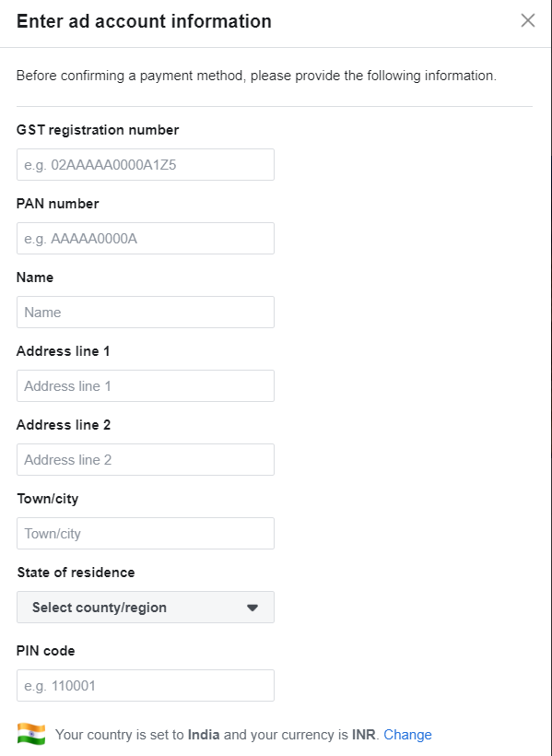Viewport: 552px width, 756px height.
Task: Open the State of residence dropdown
Action: pyautogui.click(x=145, y=607)
